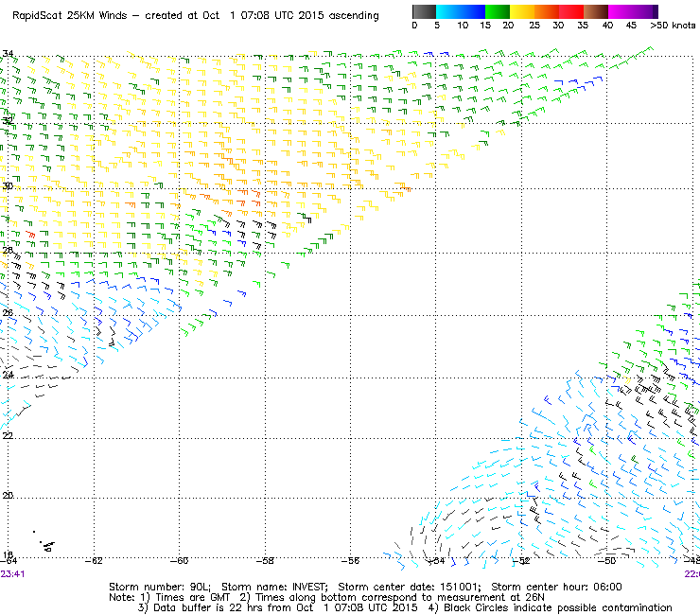This screenshot has height=615, width=700.
Task: Click the longitude label '-56'
Action: point(350,561)
